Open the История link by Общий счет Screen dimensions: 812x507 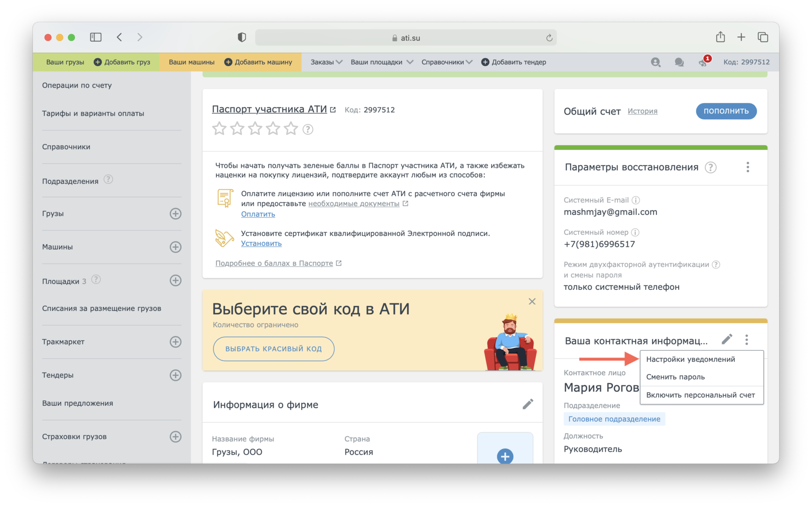coord(642,111)
